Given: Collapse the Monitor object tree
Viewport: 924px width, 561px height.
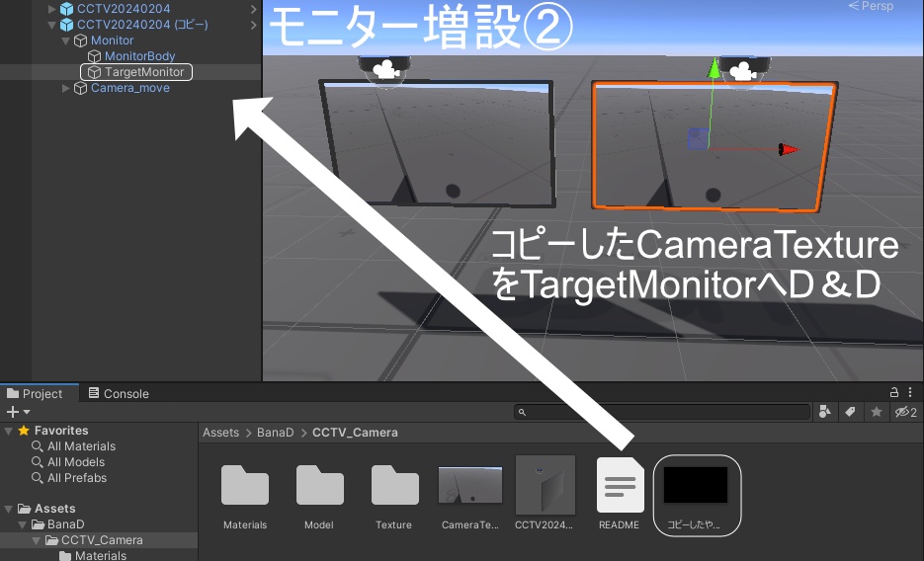Looking at the screenshot, I should pyautogui.click(x=65, y=40).
